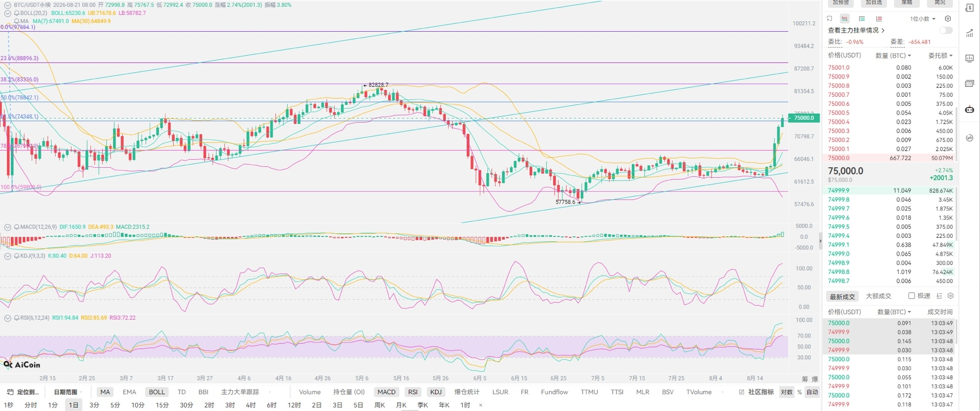This screenshot has height=411, width=980.
Task: Click the 74999.9 top bid order row
Action: 890,191
